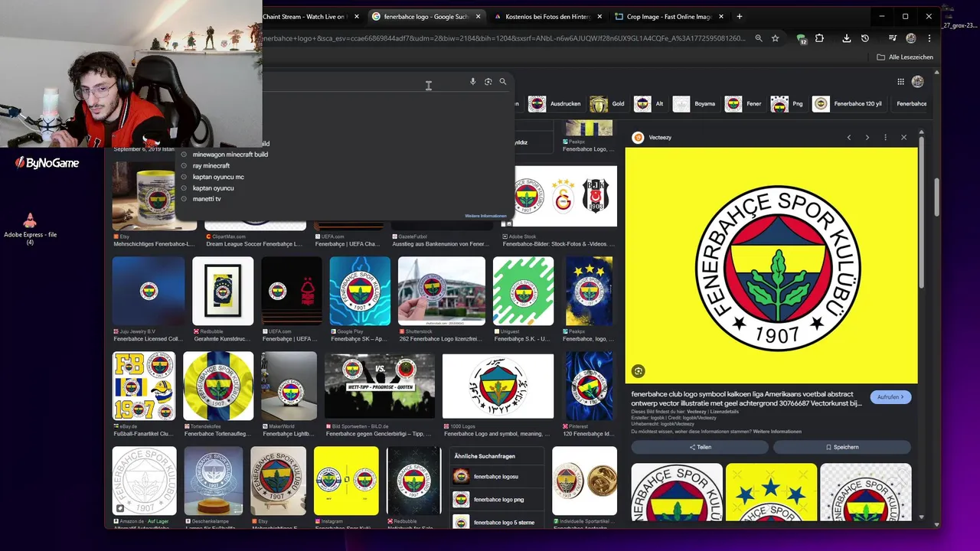The height and width of the screenshot is (551, 980).
Task: Click the address bar URL
Action: [x=505, y=38]
